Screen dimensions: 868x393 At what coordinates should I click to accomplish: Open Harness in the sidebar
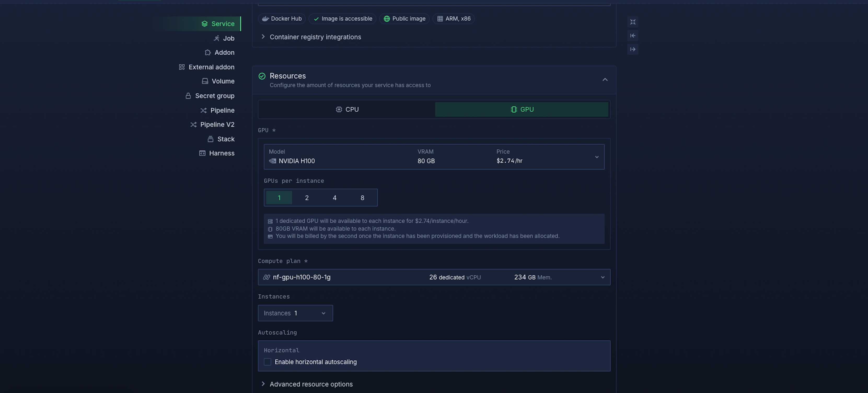[217, 153]
